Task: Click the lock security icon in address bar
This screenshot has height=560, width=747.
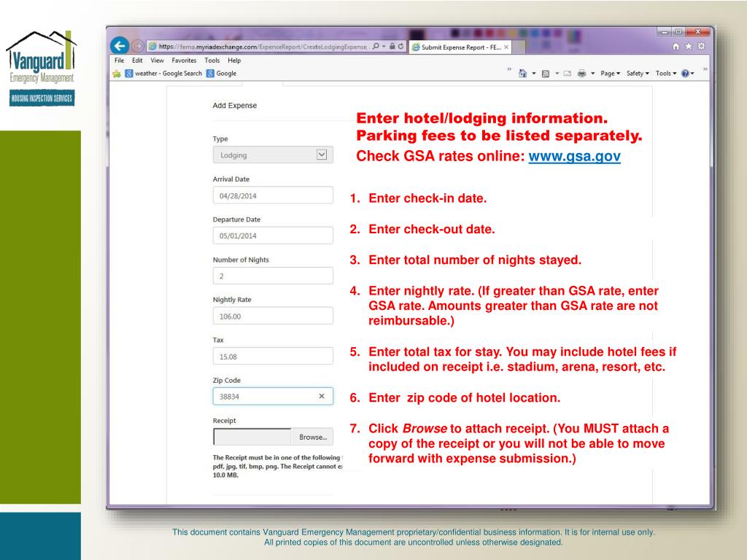Action: point(392,46)
